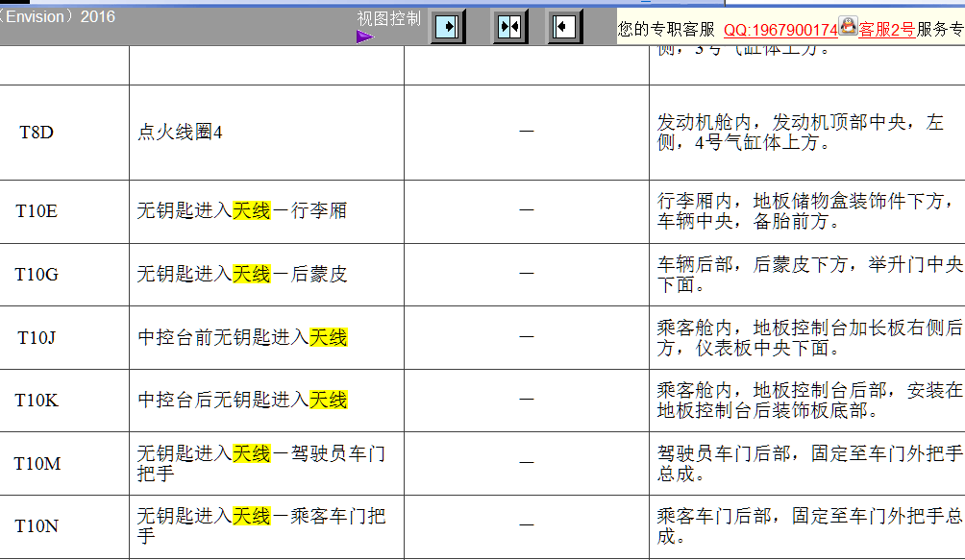Click the view control right-panel arrow icon
Viewport: 965px width, 560px height.
click(564, 27)
